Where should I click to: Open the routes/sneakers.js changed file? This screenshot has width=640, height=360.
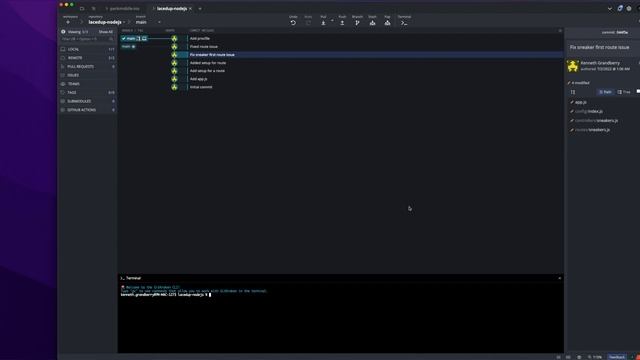pos(592,130)
